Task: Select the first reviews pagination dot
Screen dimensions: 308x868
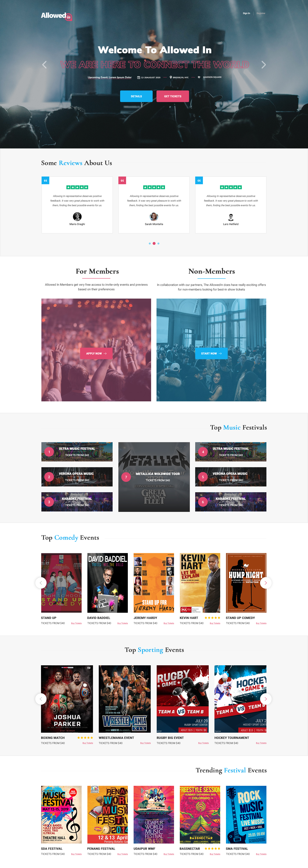Action: (150, 243)
